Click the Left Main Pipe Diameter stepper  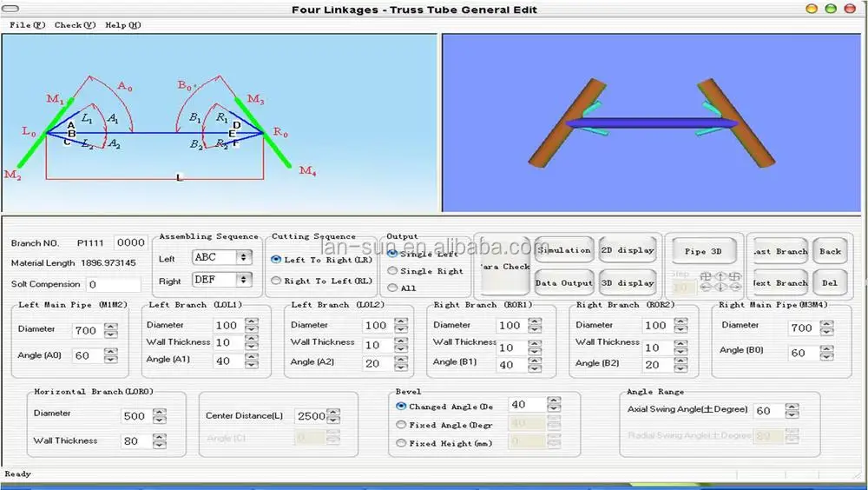pos(110,330)
